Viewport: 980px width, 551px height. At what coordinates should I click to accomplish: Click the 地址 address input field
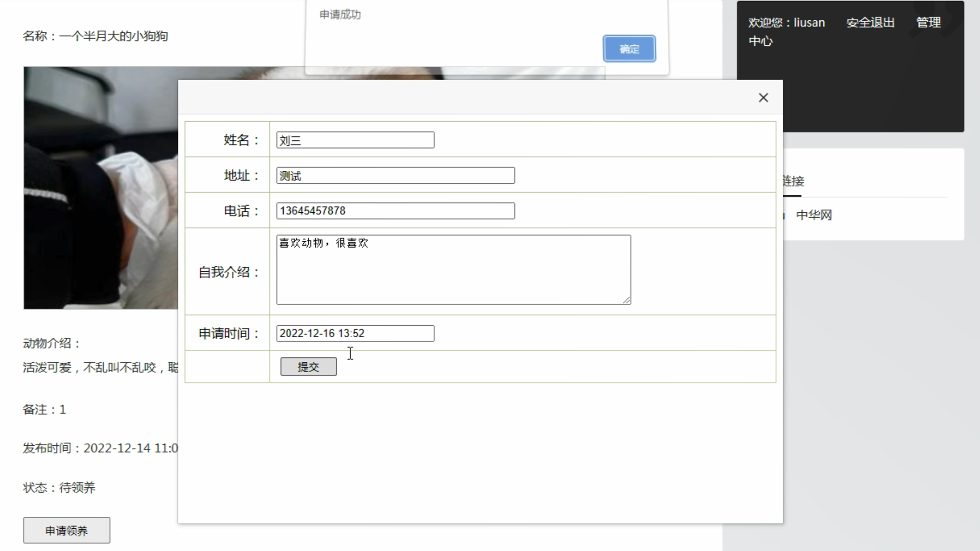coord(396,176)
